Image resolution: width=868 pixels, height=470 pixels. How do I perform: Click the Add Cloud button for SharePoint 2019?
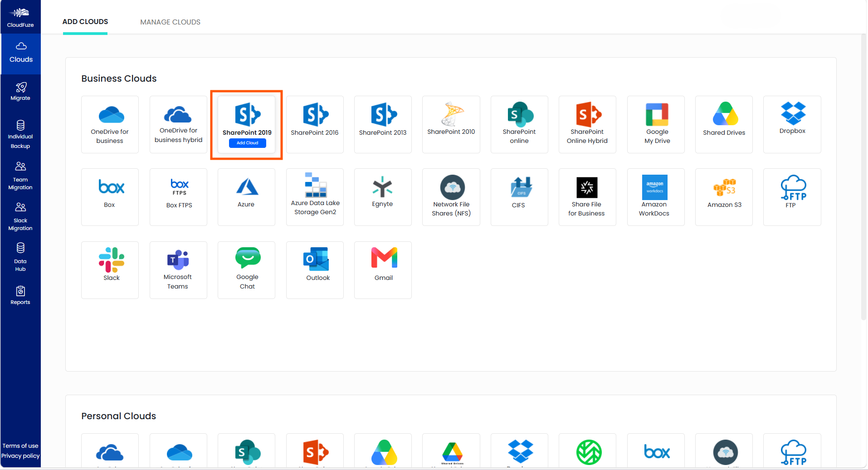[x=247, y=143]
